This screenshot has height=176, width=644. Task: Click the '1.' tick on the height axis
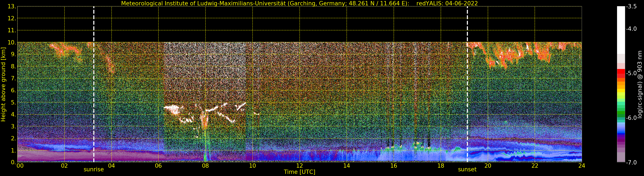13,150
